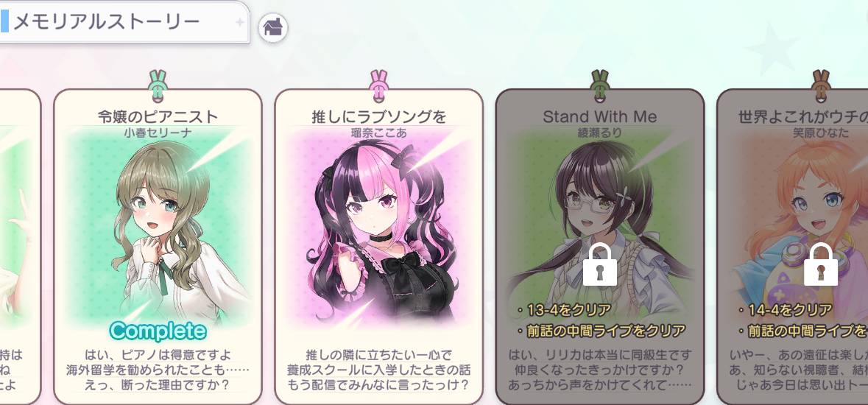Click the dark green clip above Stand With Me
Screen dimensions: 868x405
pyautogui.click(x=600, y=86)
